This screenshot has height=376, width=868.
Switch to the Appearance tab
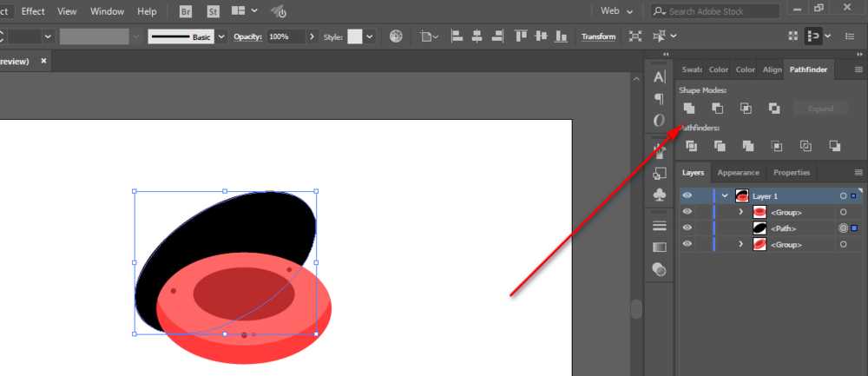[x=738, y=173]
